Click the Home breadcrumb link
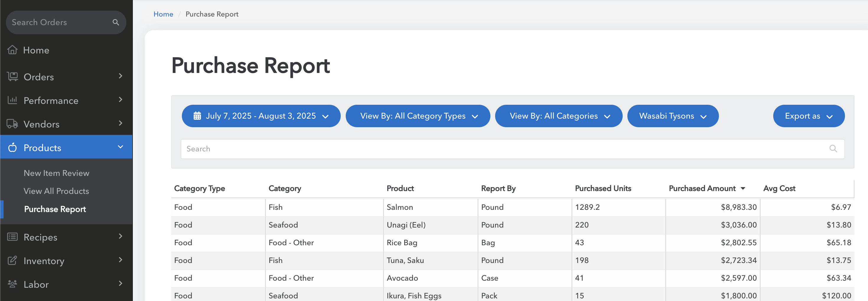The height and width of the screenshot is (301, 868). [x=163, y=14]
